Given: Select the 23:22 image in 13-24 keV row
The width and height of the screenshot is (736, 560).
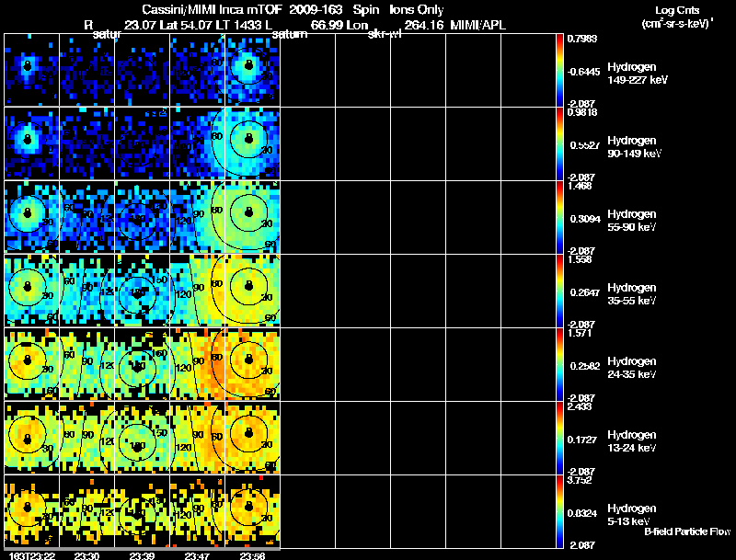Looking at the screenshot, I should click(x=31, y=438).
